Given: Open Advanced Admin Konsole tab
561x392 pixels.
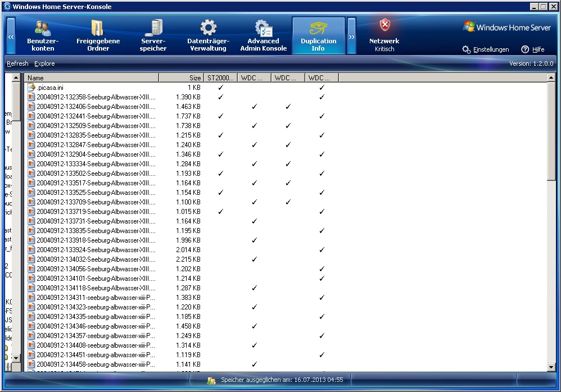Looking at the screenshot, I should 263,36.
